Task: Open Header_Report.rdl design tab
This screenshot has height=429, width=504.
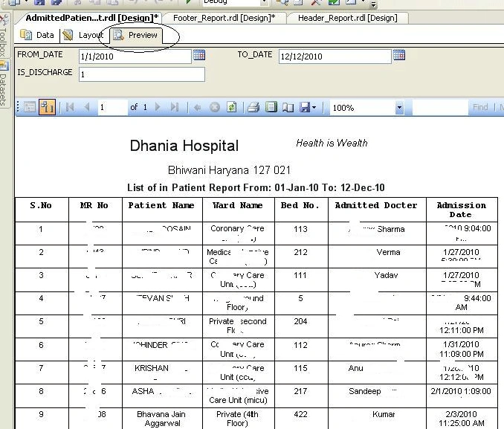Action: click(348, 18)
